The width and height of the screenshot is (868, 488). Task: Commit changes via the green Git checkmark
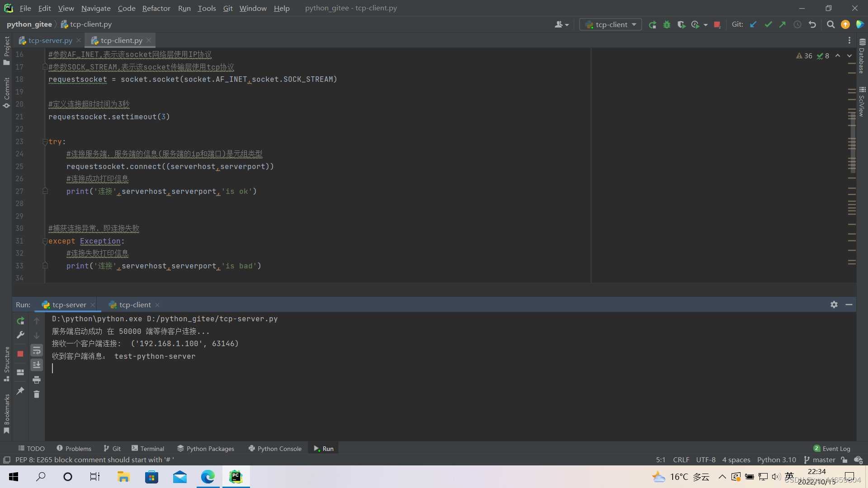(768, 24)
